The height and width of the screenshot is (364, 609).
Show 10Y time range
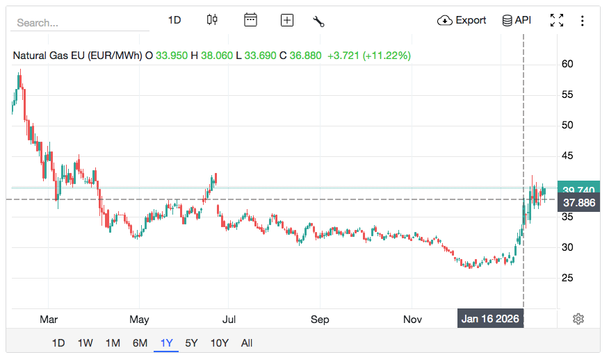pyautogui.click(x=219, y=342)
